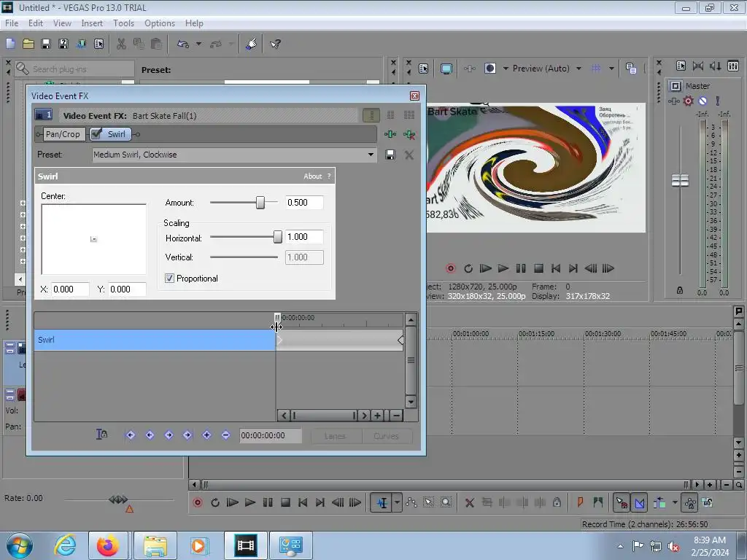Open the Preview (Auto) quality dropdown
This screenshot has height=560, width=747.
coord(578,69)
